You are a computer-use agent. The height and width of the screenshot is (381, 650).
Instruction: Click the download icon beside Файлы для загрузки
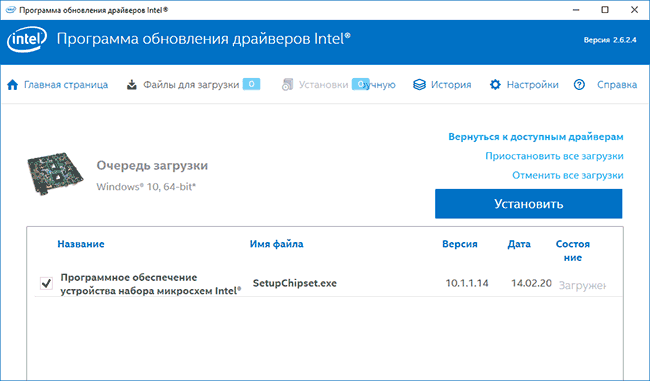(x=131, y=85)
